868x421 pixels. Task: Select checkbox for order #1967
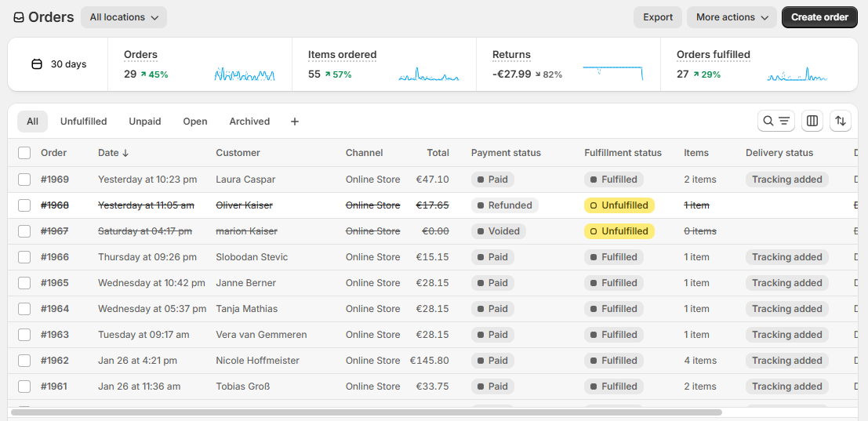pyautogui.click(x=24, y=231)
